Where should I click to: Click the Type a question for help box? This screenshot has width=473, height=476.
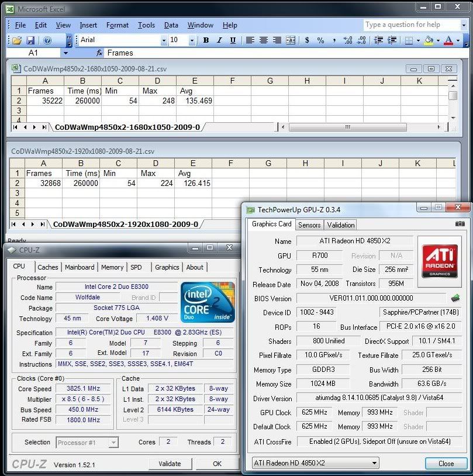pos(412,25)
